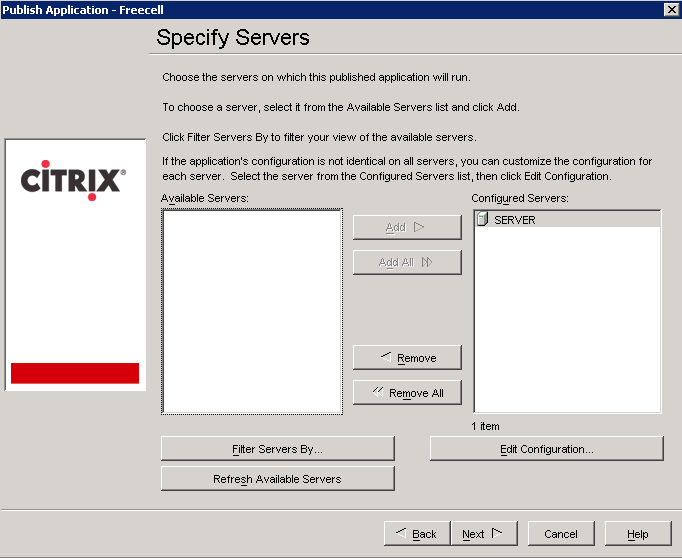Screen dimensions: 682x558
Task: Click the '1 item' count text
Action: pos(485,426)
